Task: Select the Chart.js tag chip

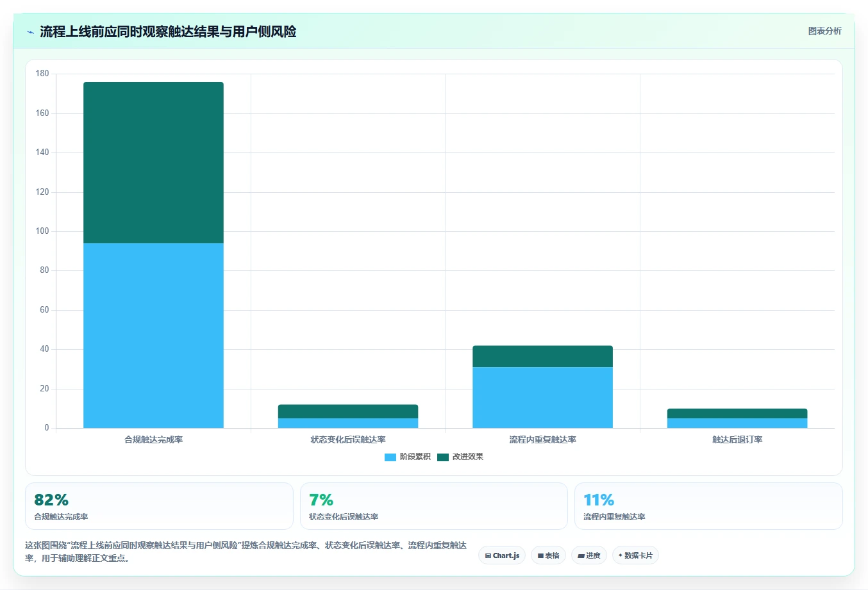Action: click(502, 555)
